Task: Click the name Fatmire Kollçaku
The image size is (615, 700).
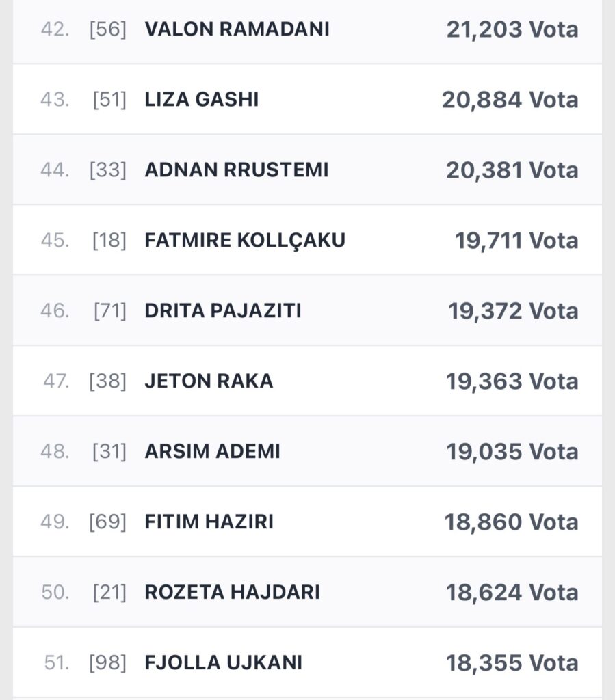Action: click(245, 241)
